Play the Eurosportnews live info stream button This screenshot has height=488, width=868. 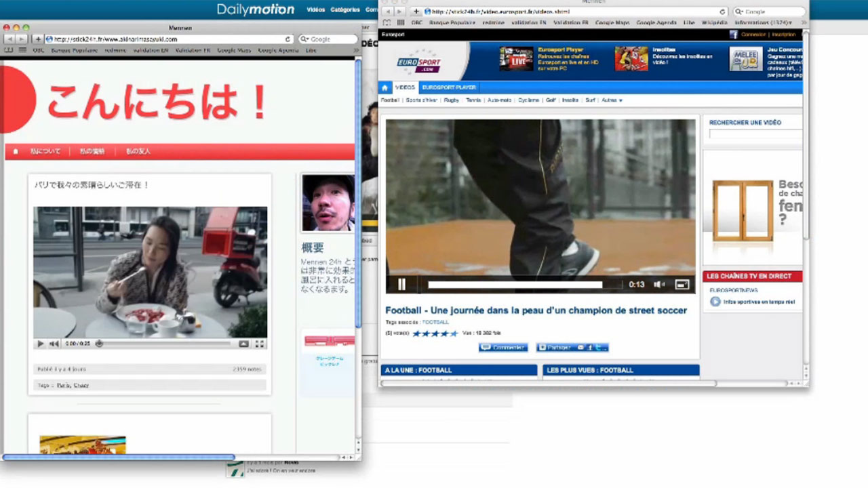[715, 302]
